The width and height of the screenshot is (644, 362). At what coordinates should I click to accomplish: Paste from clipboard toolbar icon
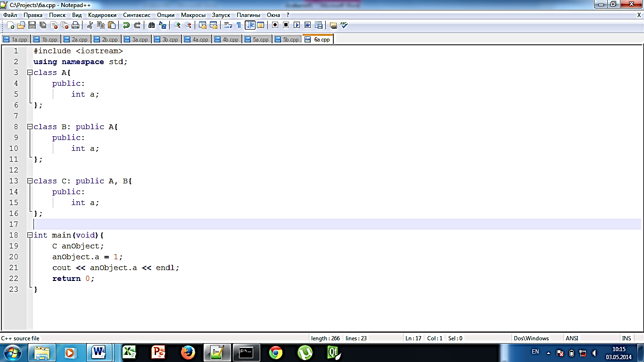(112, 25)
